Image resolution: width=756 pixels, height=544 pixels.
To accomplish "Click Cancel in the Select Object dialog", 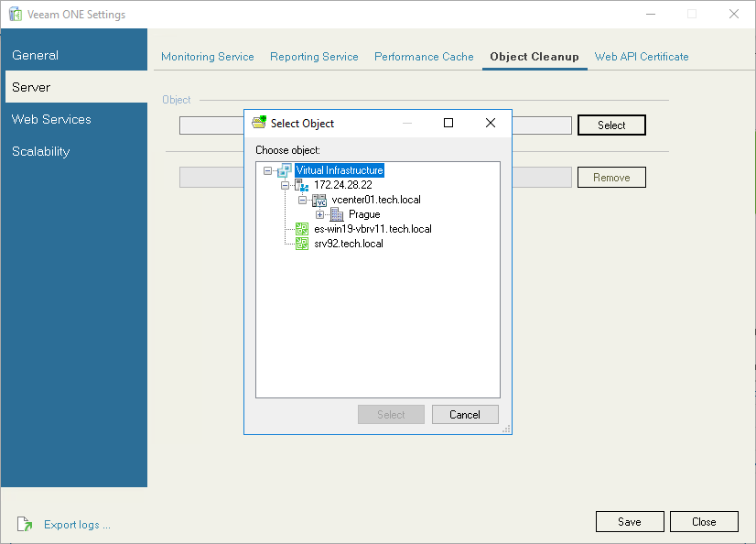I will [x=465, y=414].
